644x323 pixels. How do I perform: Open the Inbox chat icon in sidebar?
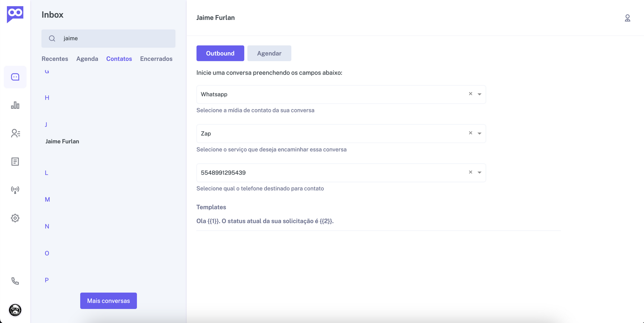point(15,77)
